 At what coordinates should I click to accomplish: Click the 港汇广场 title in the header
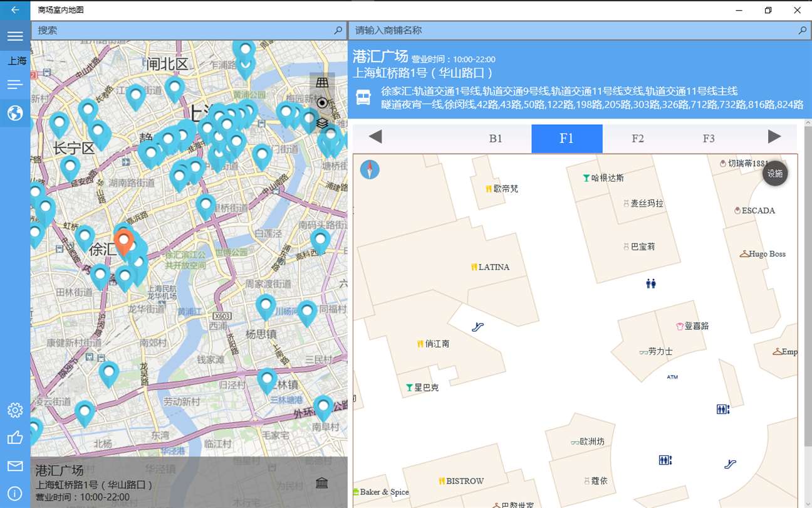[x=380, y=56]
